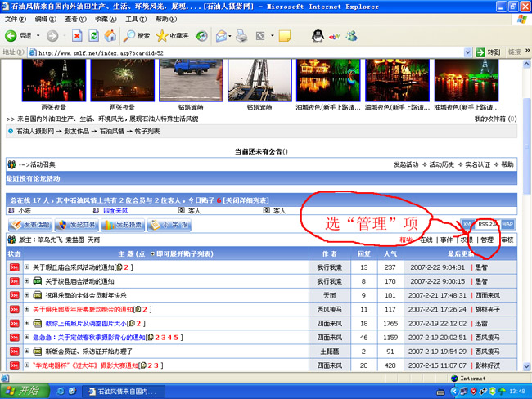Open the Favorites star toolbar button

pos(172,36)
